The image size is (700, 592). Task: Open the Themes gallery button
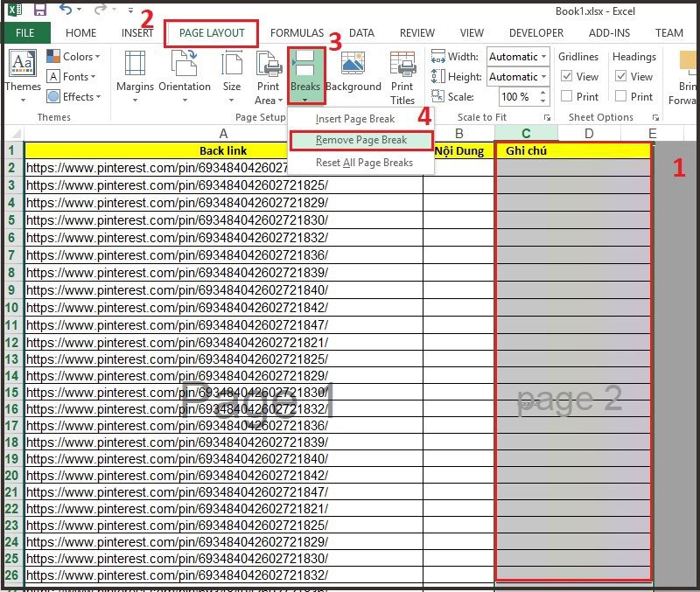23,76
